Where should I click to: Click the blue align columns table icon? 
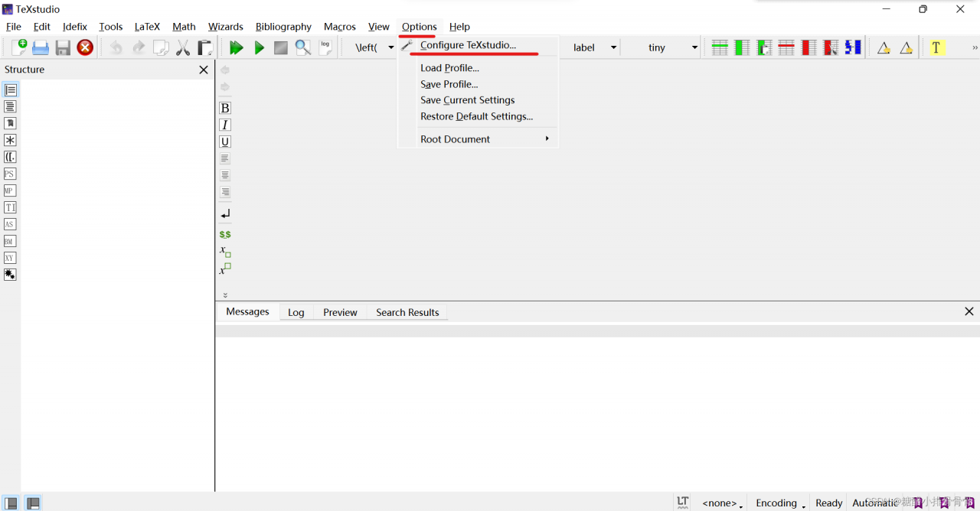tap(853, 47)
